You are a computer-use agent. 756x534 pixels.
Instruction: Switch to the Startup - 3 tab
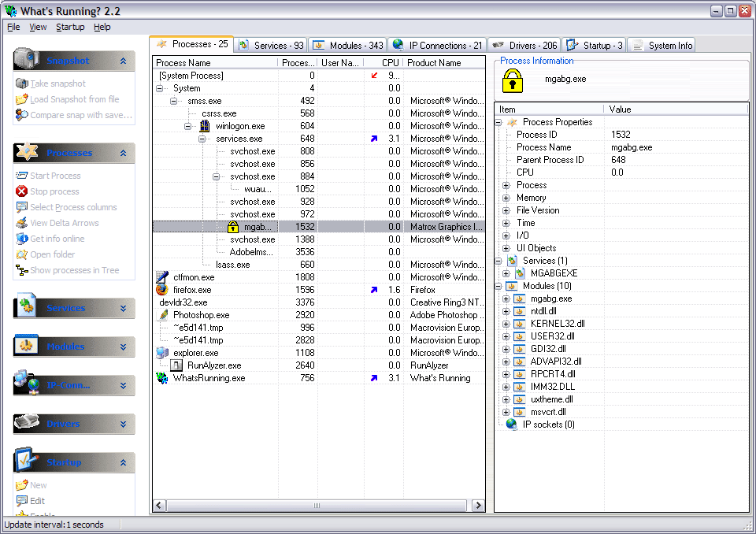[x=595, y=46]
